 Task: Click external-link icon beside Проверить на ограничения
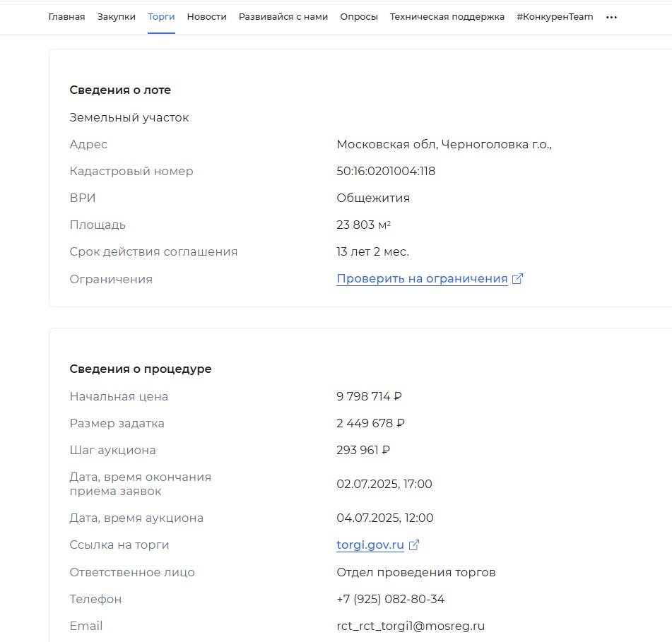pos(517,279)
